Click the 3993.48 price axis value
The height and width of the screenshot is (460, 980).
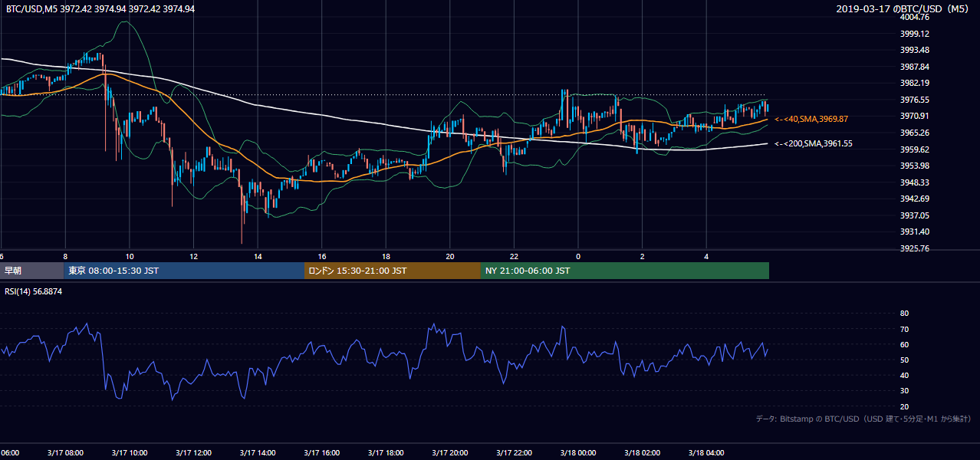coord(915,50)
